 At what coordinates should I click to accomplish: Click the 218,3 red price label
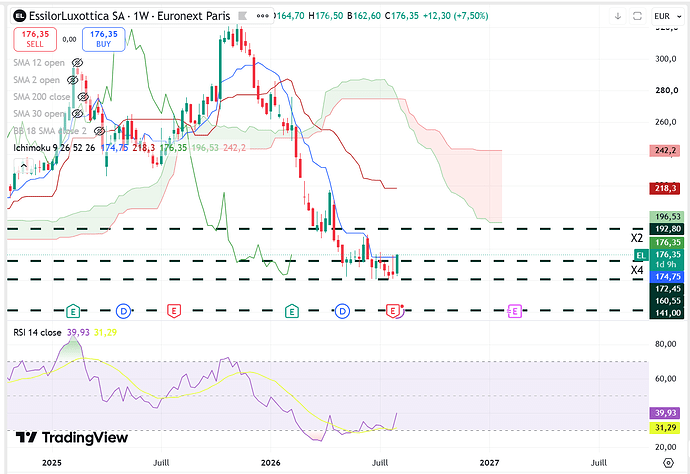(x=665, y=188)
